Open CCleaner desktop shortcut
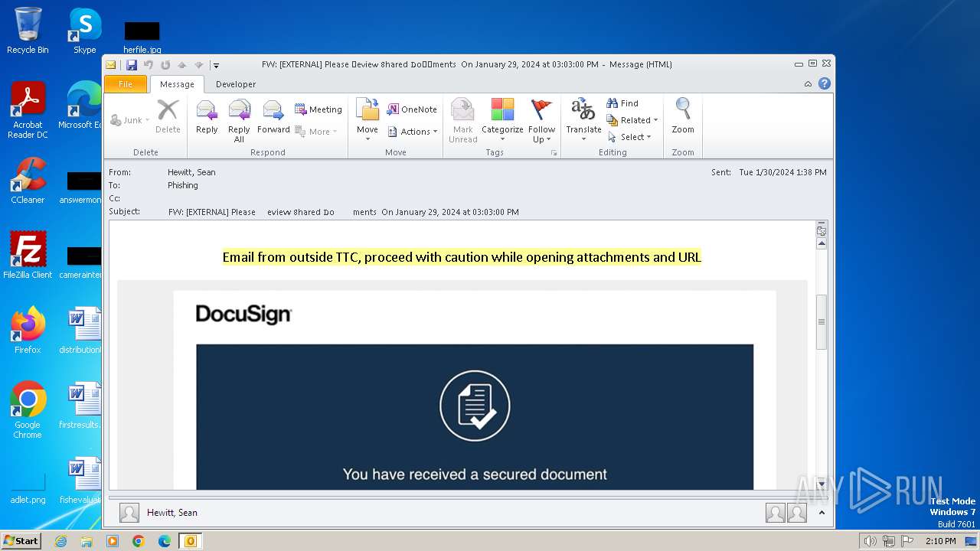Image resolution: width=980 pixels, height=551 pixels. pyautogui.click(x=28, y=180)
